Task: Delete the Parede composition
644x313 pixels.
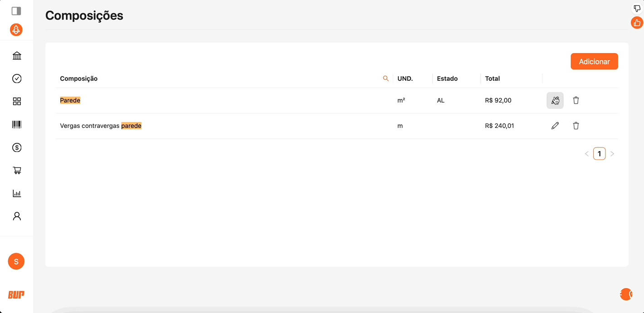Action: click(x=576, y=100)
